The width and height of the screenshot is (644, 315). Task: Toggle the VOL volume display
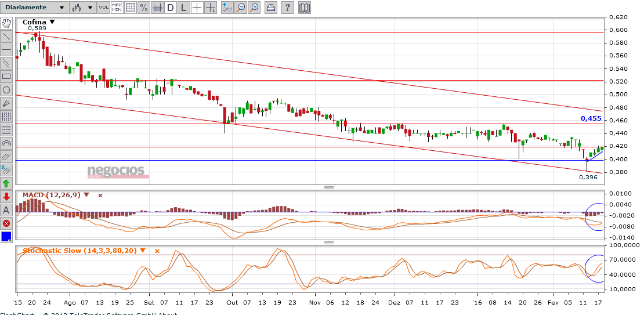click(103, 8)
